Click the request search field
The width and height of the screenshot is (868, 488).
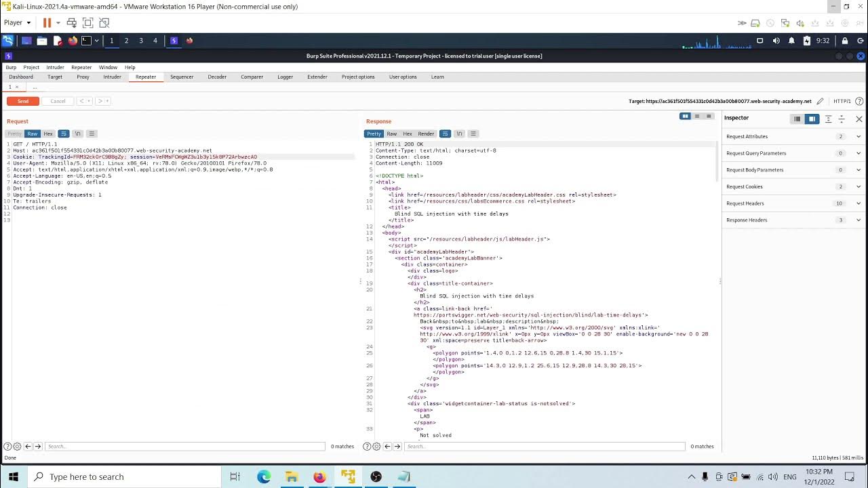click(185, 446)
